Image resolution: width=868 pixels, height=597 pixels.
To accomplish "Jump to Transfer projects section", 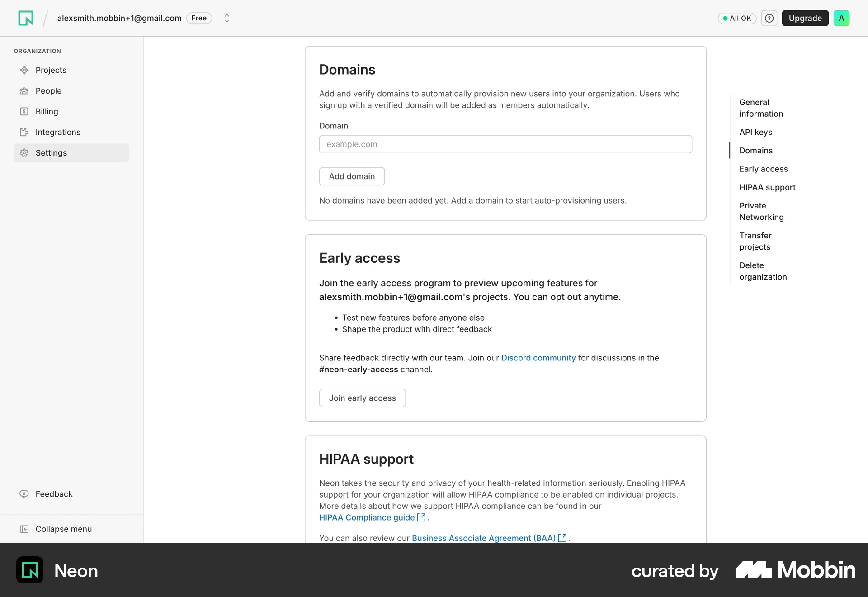I will pyautogui.click(x=755, y=241).
